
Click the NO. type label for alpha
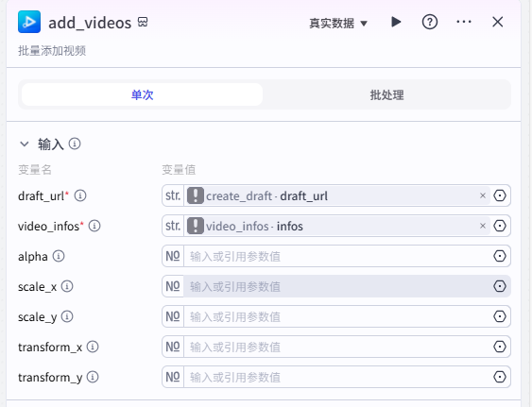coord(173,256)
